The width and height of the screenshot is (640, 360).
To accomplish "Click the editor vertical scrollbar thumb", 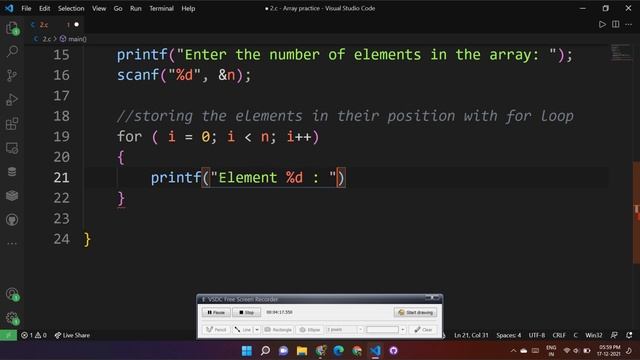I will [636, 212].
